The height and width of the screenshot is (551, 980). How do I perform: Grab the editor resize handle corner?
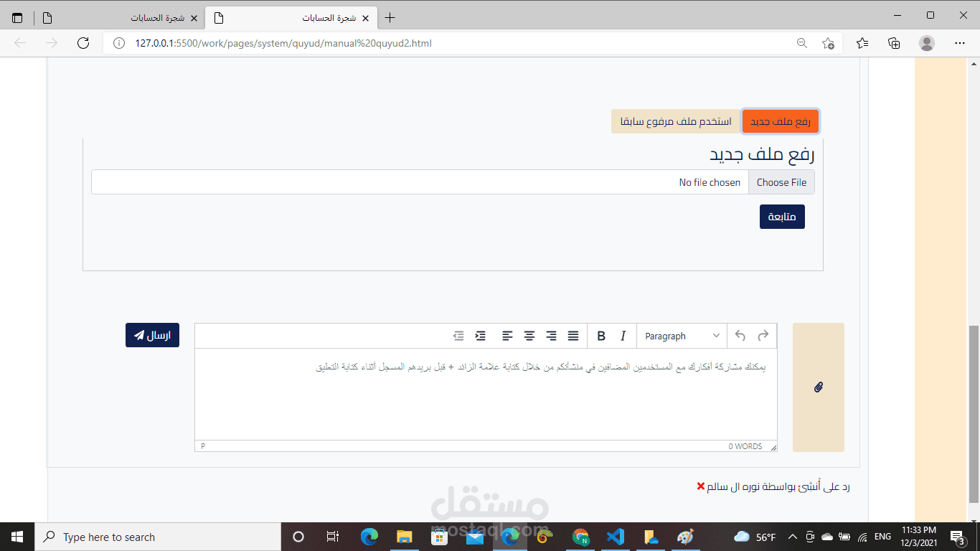[x=773, y=447]
